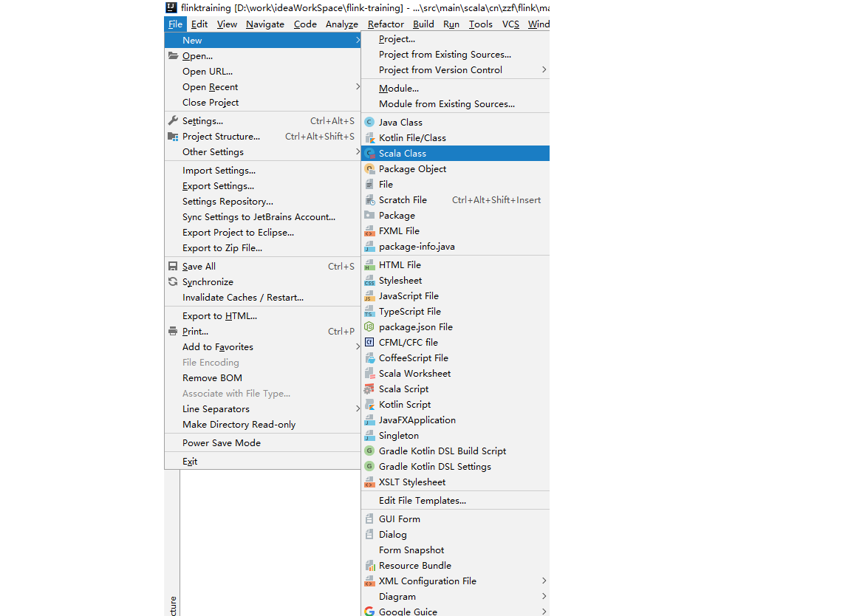Screen dimensions: 851x616
Task: Click the Kotlin Script icon
Action: (x=369, y=404)
